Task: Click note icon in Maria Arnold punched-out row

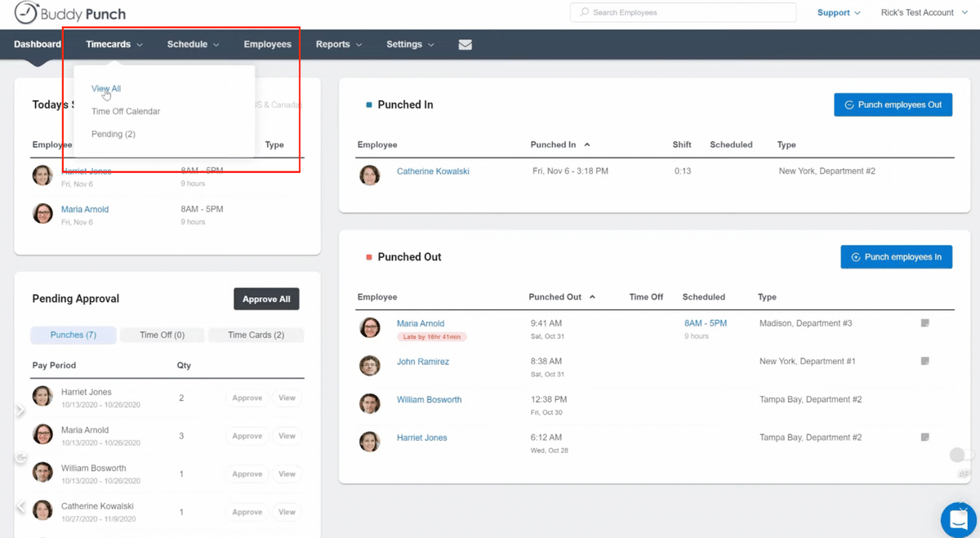Action: pos(925,323)
